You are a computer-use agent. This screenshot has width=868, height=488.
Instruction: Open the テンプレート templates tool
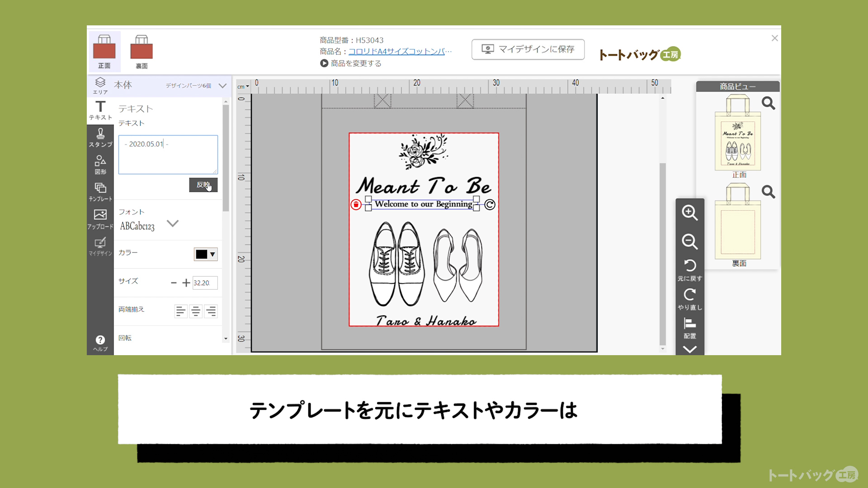point(100,192)
